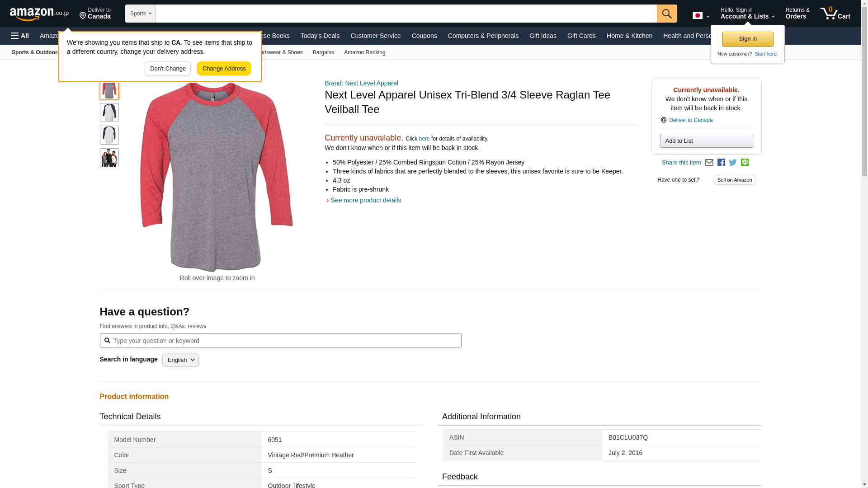Click the Sell on Amazon button
868x488 pixels.
pyautogui.click(x=734, y=180)
